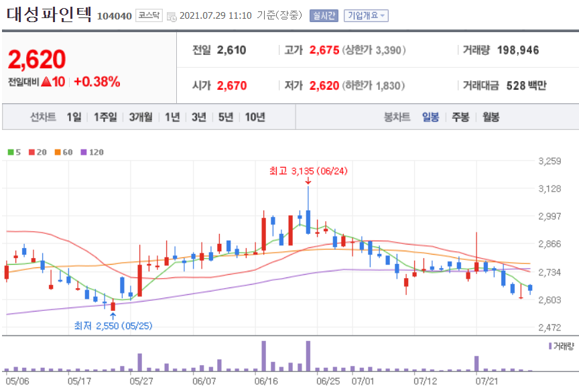The image size is (579, 392).
Task: Select the 일봉 daily candle chart
Action: pyautogui.click(x=430, y=117)
